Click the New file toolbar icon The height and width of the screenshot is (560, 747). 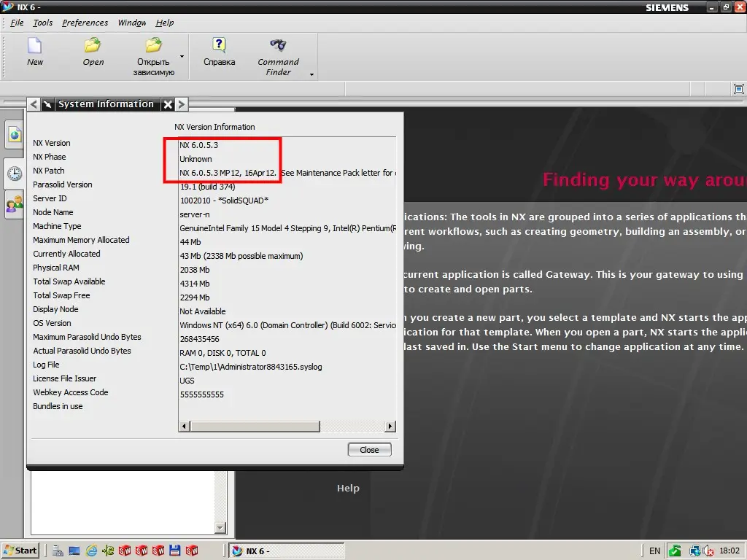pos(35,46)
